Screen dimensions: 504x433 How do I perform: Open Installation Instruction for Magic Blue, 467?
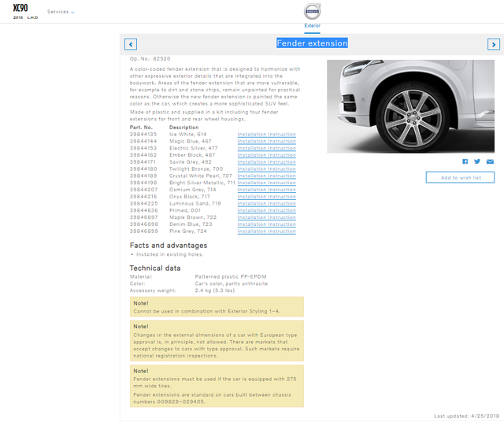coord(266,141)
